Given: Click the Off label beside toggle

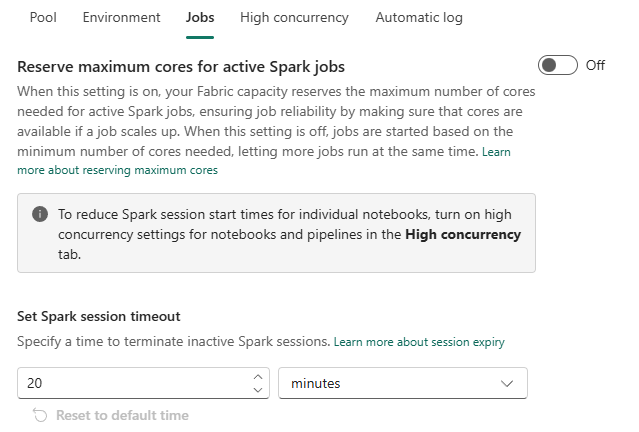Looking at the screenshot, I should [x=595, y=65].
